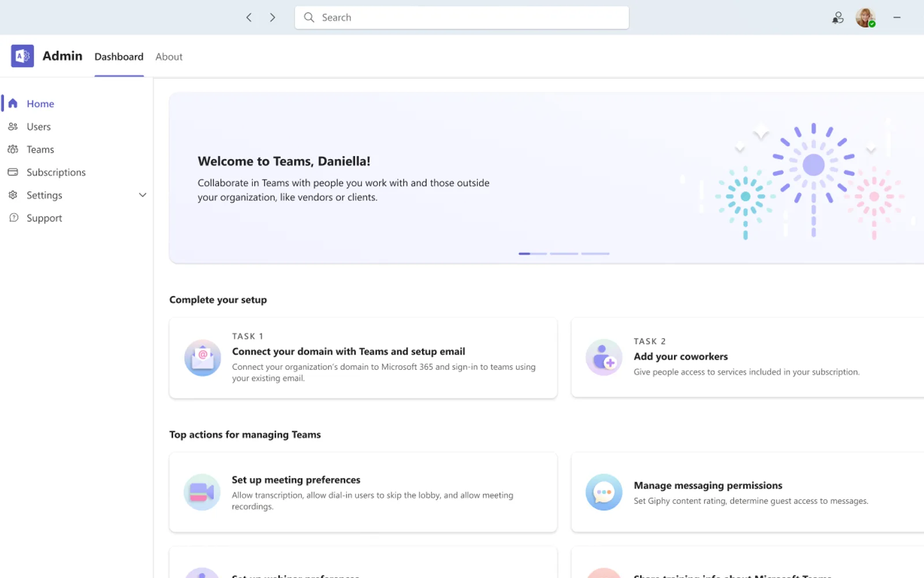Expand the Settings chevron
This screenshot has width=924, height=578.
[143, 195]
